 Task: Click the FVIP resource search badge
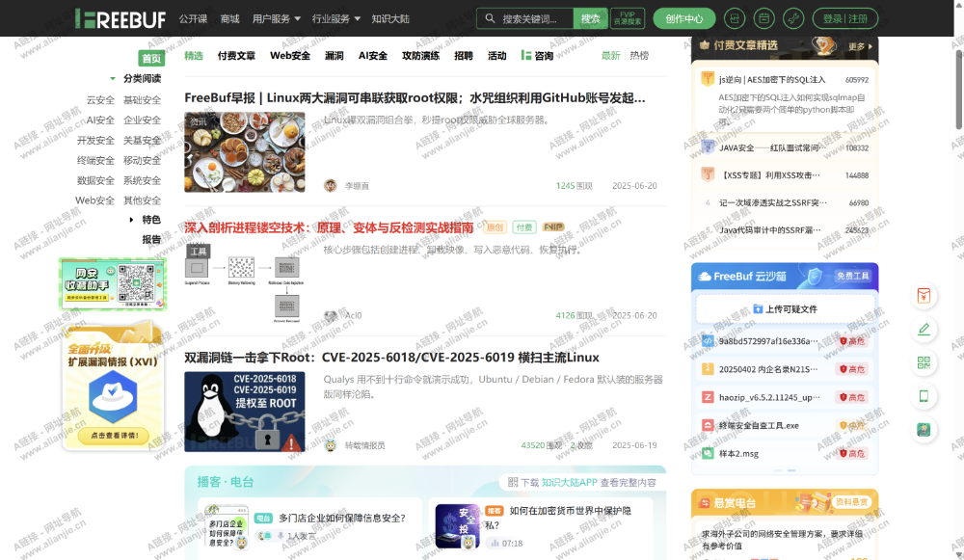click(628, 18)
